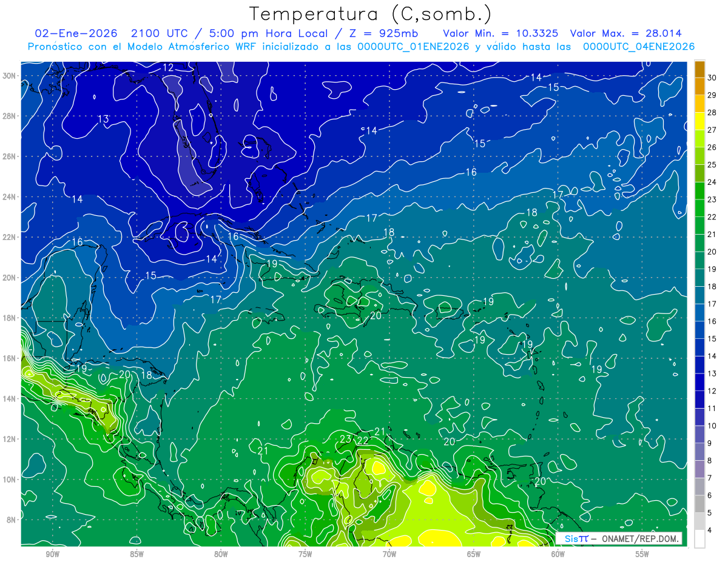Viewport: 728px width, 562px height.
Task: Click the color scale value '5'
Action: [x=710, y=513]
